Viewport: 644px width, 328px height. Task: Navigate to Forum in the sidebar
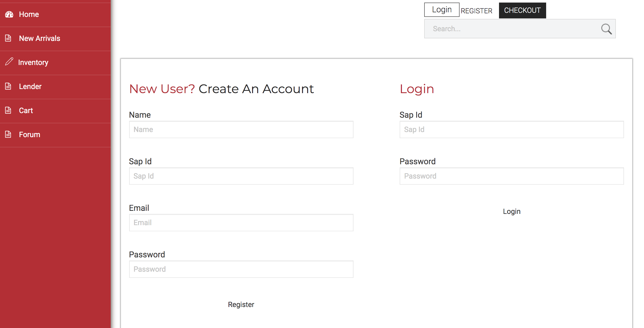(x=55, y=135)
